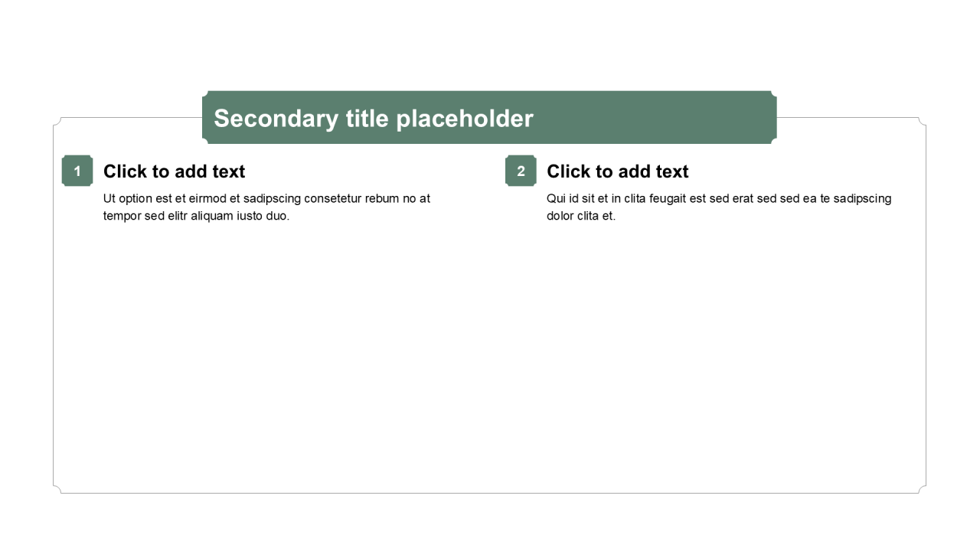Screen dimensions: 980x551
Task: Select the frame's right border line
Action: [x=926, y=306]
